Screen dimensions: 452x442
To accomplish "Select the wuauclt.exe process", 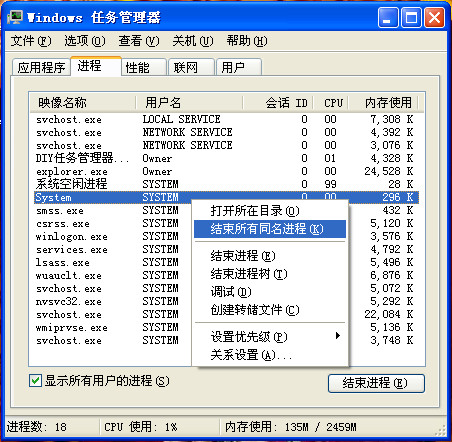I will tap(113, 275).
